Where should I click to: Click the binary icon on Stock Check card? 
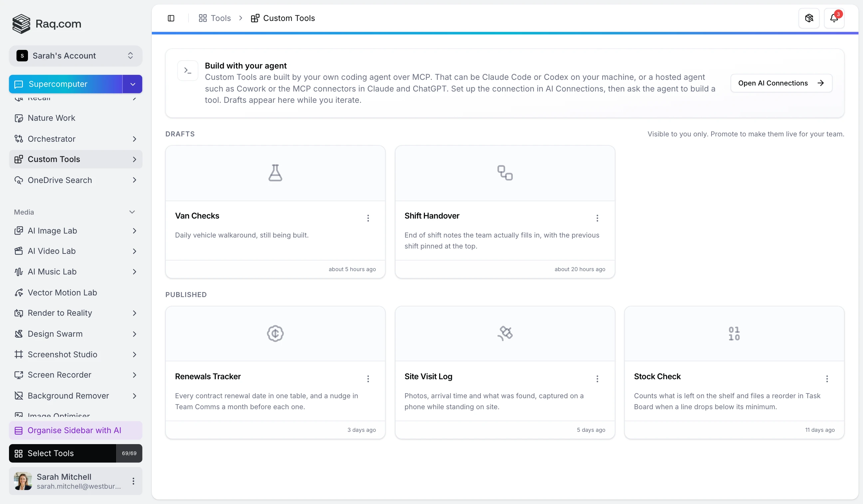(x=734, y=334)
